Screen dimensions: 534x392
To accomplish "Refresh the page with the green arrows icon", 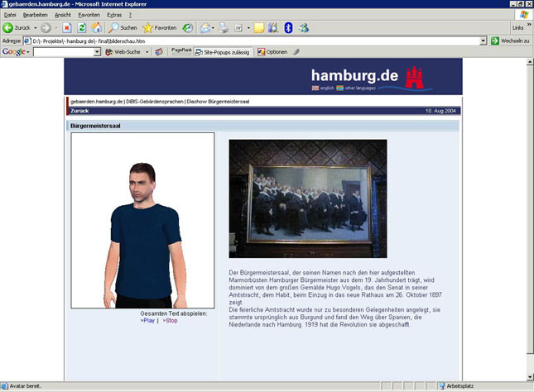I will tap(82, 27).
